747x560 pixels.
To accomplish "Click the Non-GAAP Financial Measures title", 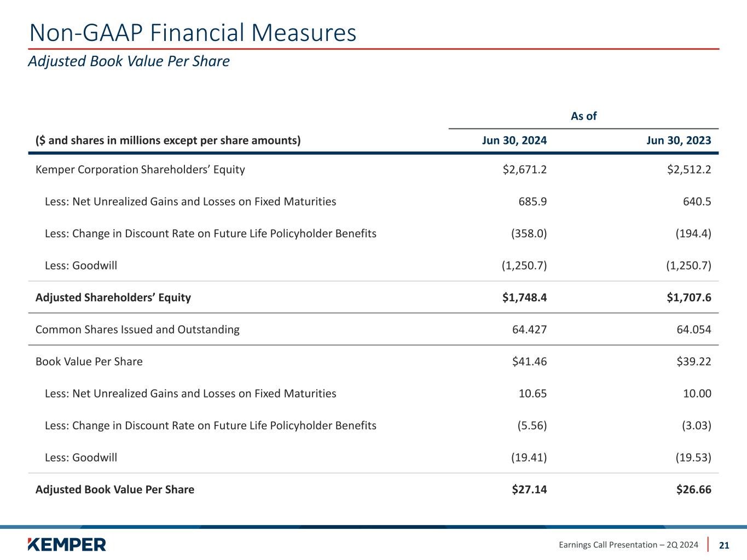I will (193, 33).
